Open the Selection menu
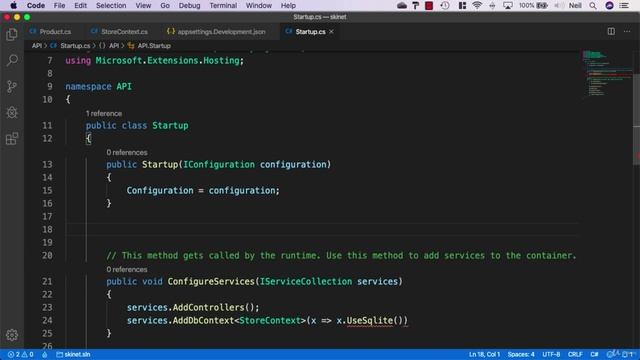The height and width of the screenshot is (360, 640). click(x=111, y=5)
